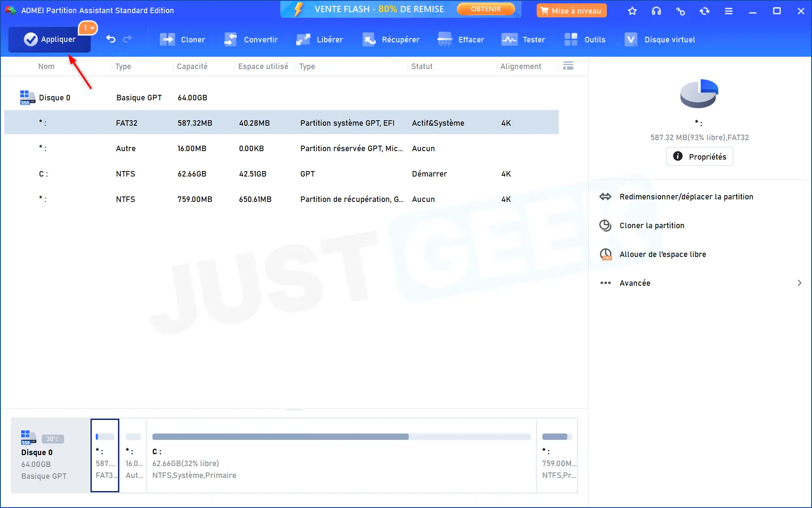Image resolution: width=812 pixels, height=508 pixels.
Task: Open the Convertir menu
Action: tap(251, 40)
